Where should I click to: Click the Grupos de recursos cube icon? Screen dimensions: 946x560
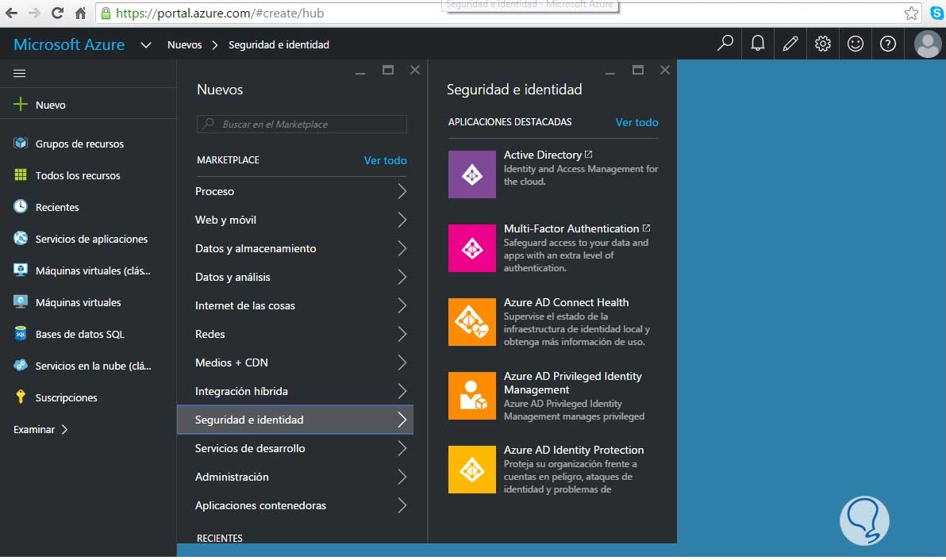(21, 144)
